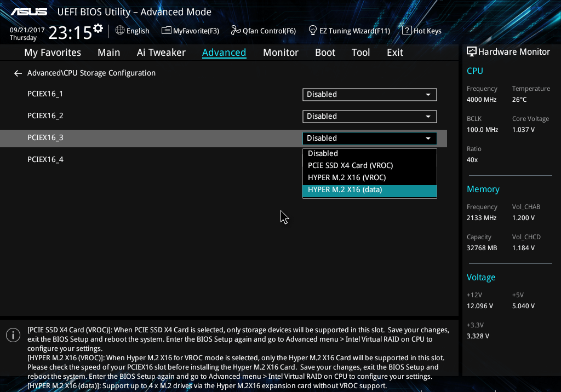Image resolution: width=561 pixels, height=392 pixels.
Task: Open the PCIEX16_2 dropdown
Action: coord(370,116)
